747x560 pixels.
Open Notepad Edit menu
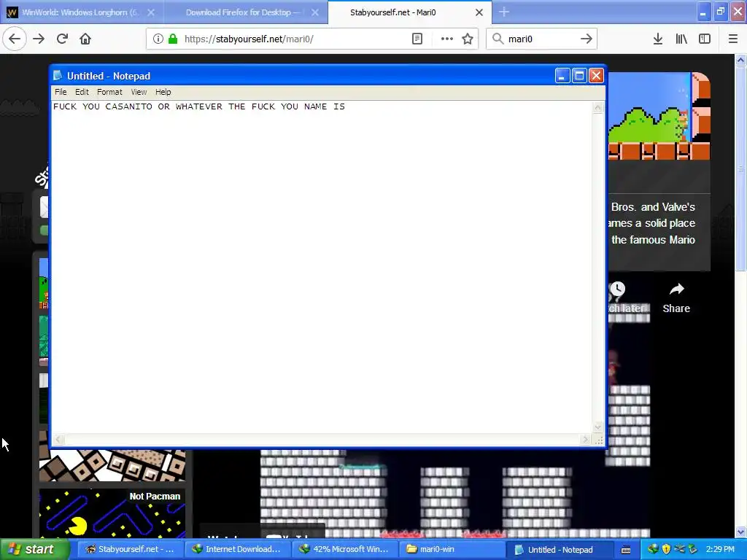tap(82, 92)
